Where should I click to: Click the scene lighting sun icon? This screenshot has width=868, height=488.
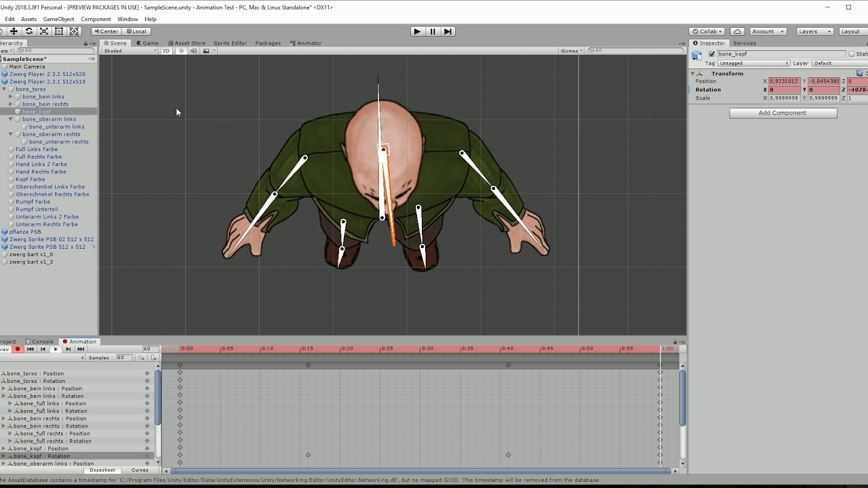pos(182,50)
